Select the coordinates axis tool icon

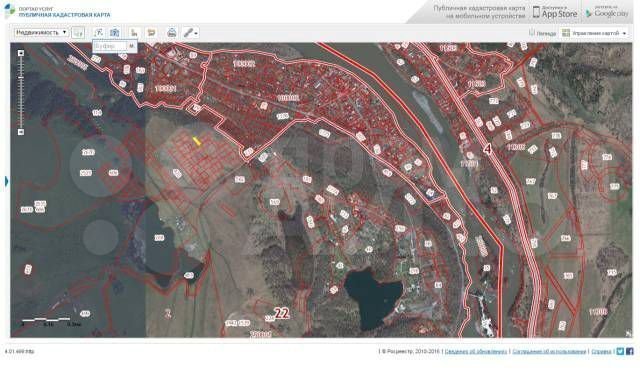[134, 33]
